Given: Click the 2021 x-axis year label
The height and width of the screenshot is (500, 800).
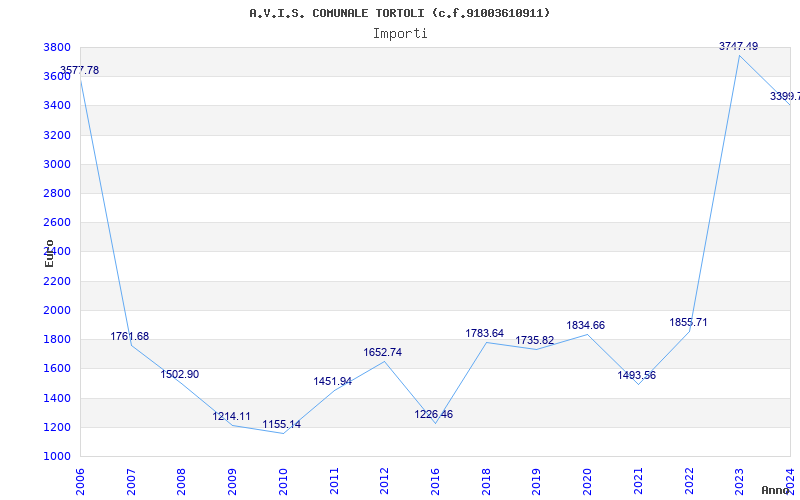Looking at the screenshot, I should [638, 481].
